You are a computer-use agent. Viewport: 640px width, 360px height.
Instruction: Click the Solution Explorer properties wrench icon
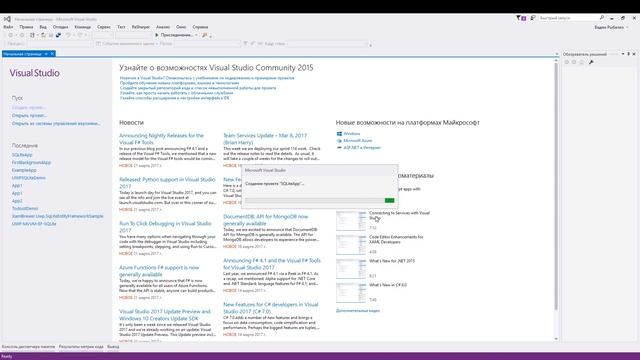tap(591, 62)
